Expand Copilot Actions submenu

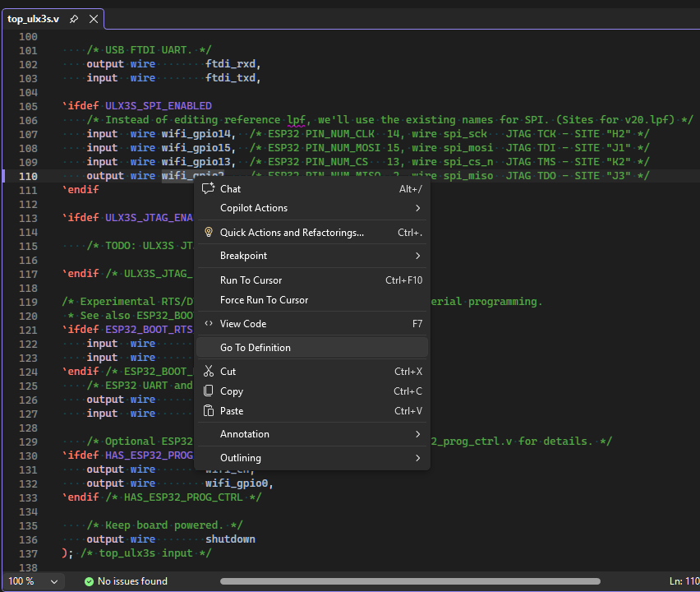(x=312, y=208)
